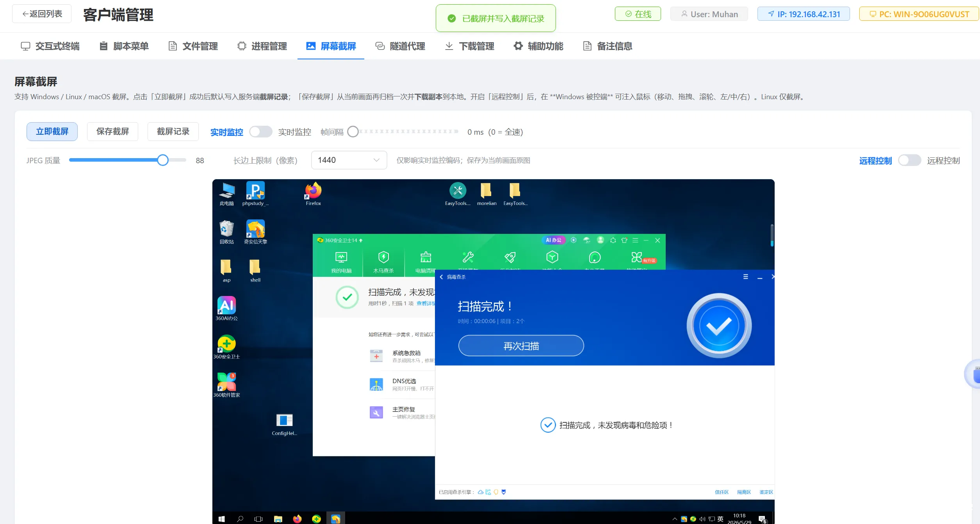
Task: Click the phpstudy desktop shortcut
Action: click(x=255, y=194)
